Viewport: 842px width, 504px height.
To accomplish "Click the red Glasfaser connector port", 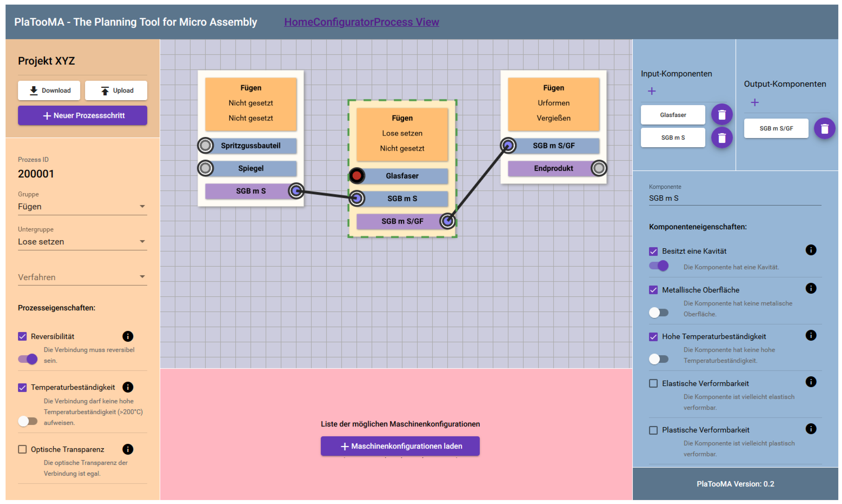I will pos(357,176).
